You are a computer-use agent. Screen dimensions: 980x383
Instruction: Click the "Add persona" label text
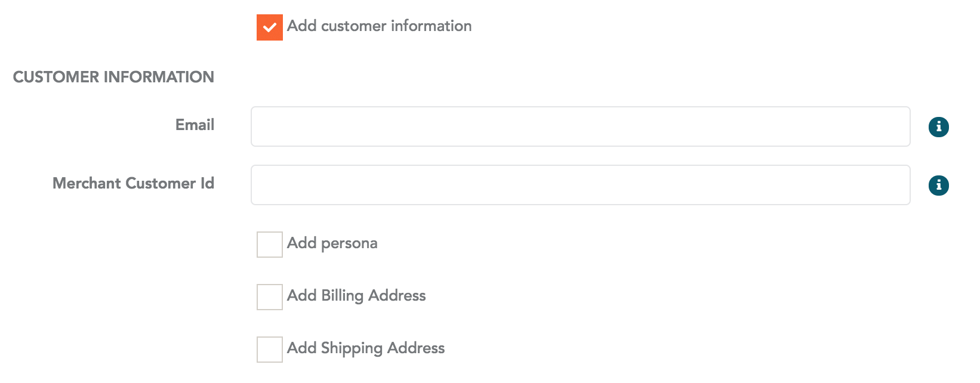pos(332,243)
